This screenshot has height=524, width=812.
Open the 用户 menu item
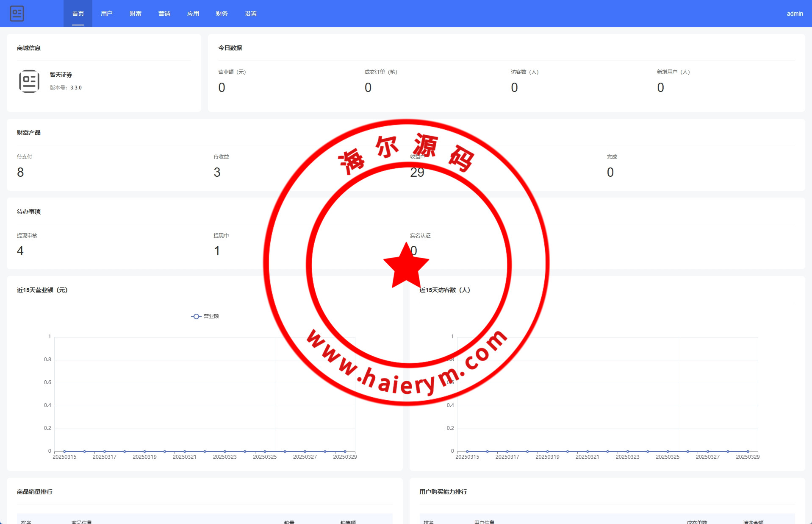click(x=107, y=14)
